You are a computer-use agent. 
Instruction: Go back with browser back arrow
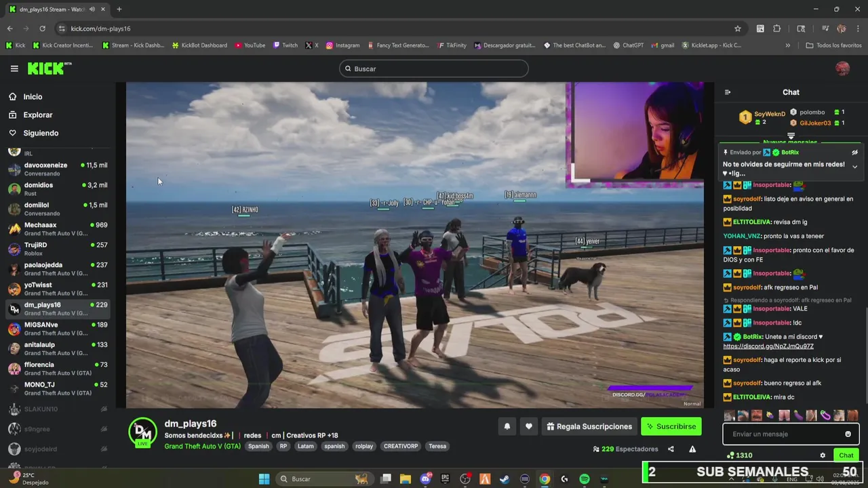pyautogui.click(x=9, y=28)
